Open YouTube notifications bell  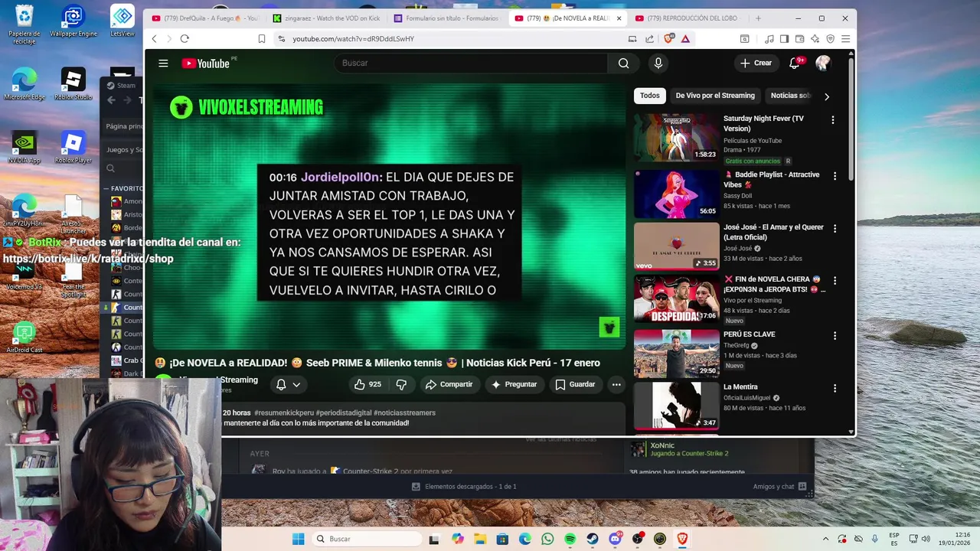coord(795,64)
